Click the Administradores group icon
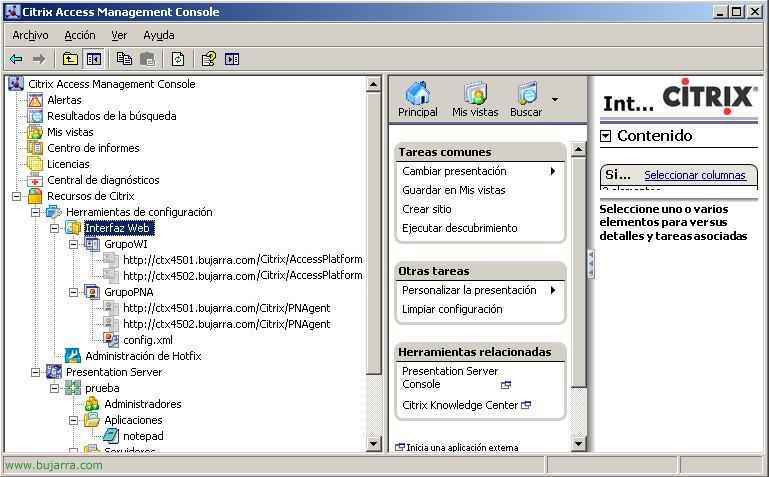 tap(92, 404)
